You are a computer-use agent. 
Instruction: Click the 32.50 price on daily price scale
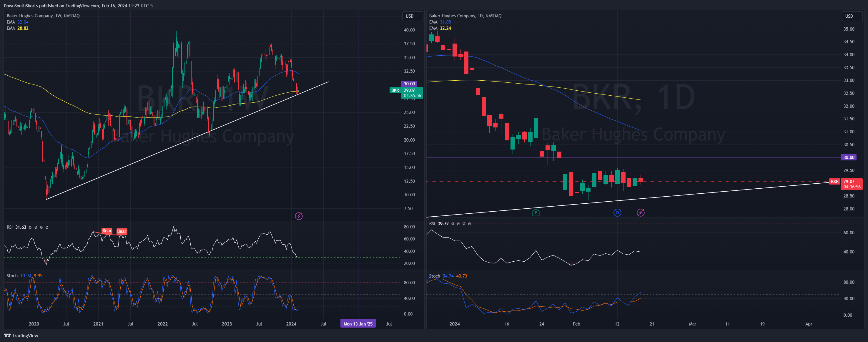(849, 93)
